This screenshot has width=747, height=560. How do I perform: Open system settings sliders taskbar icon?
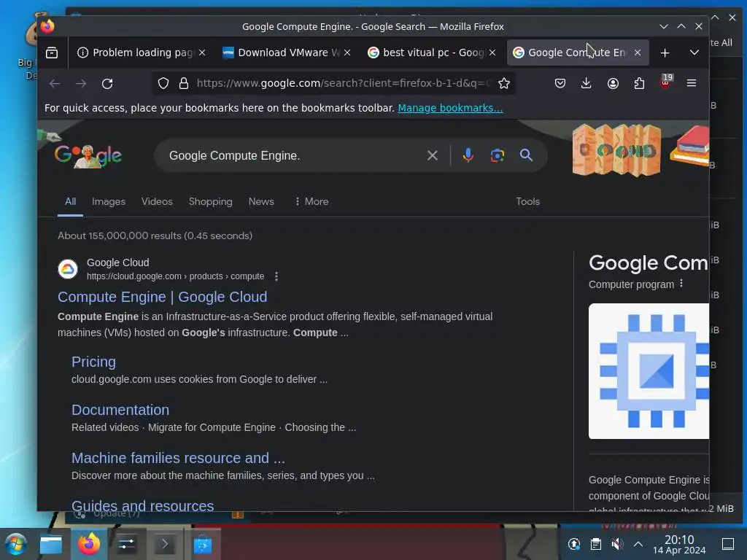[x=127, y=544]
